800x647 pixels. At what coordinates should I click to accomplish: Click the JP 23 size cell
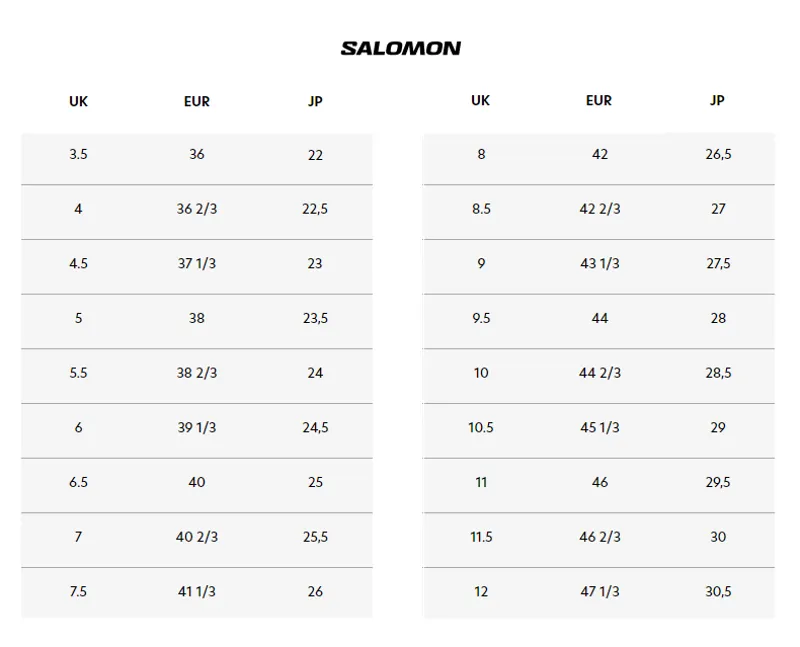tap(315, 263)
